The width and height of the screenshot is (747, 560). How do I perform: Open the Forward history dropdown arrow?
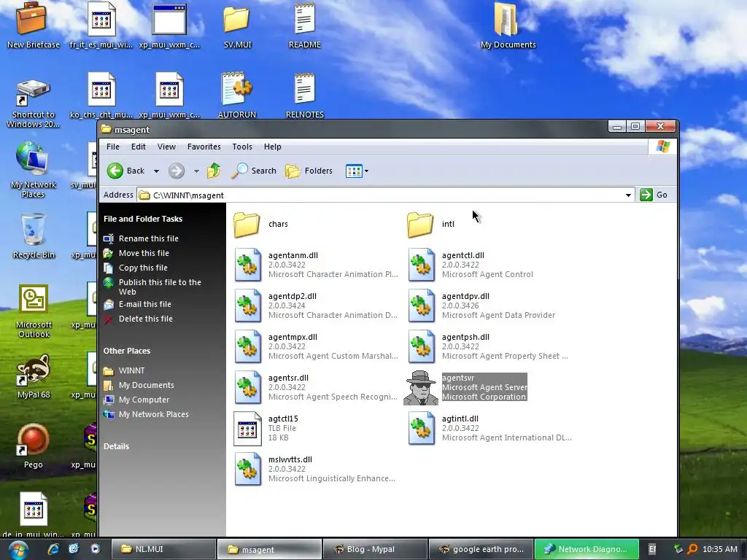tap(196, 171)
